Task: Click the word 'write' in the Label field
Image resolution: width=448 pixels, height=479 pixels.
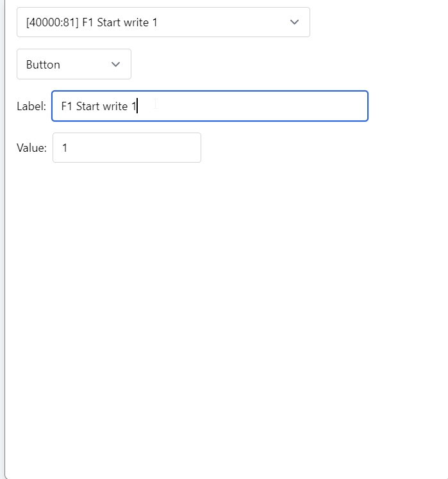Action: [x=115, y=106]
